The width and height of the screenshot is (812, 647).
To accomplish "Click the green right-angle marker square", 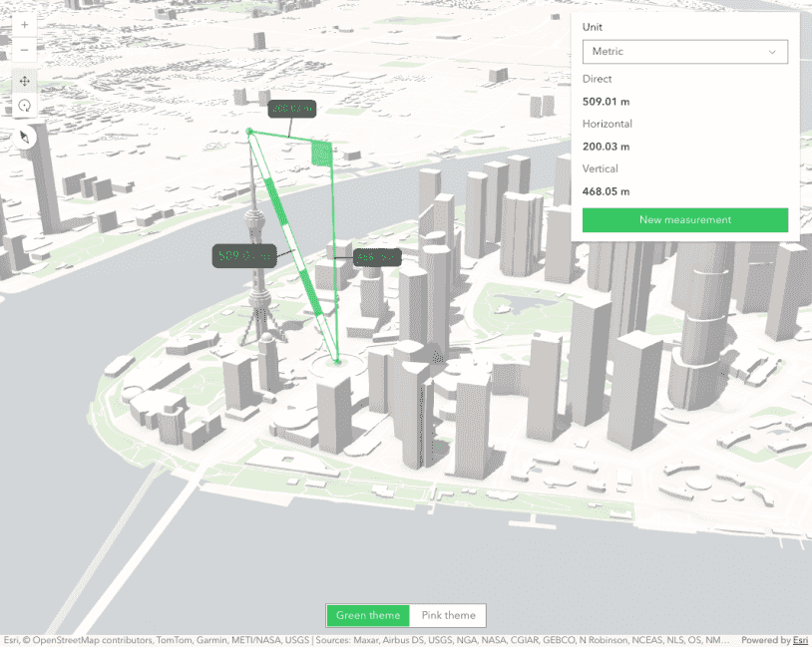I will coord(321,152).
